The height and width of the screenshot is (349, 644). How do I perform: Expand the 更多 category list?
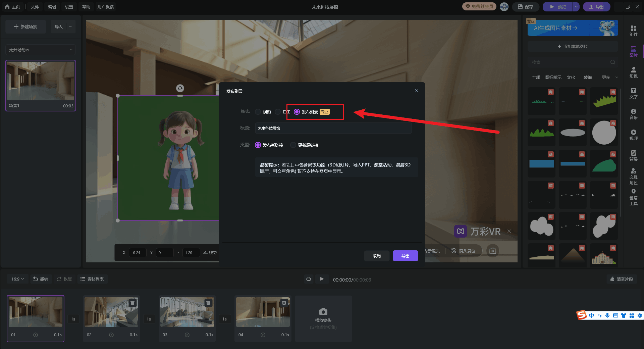[609, 78]
